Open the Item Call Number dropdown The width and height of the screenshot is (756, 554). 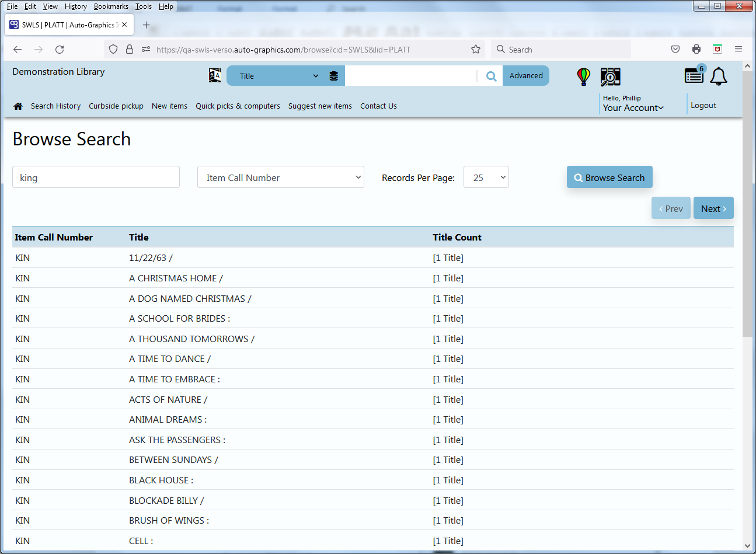pyautogui.click(x=281, y=177)
